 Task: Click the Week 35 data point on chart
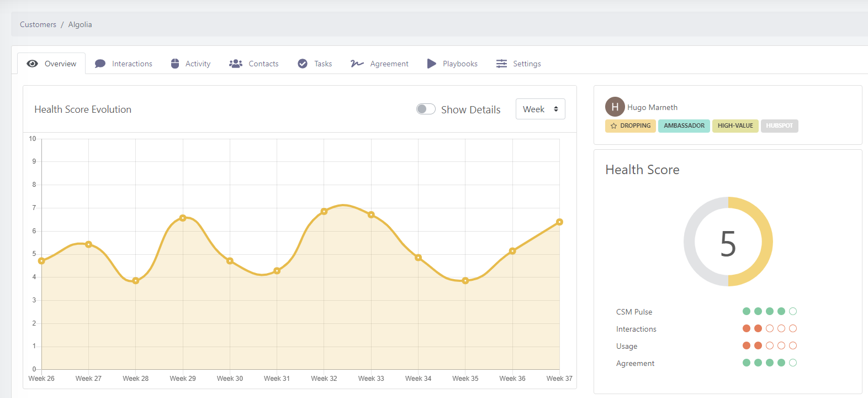(465, 281)
